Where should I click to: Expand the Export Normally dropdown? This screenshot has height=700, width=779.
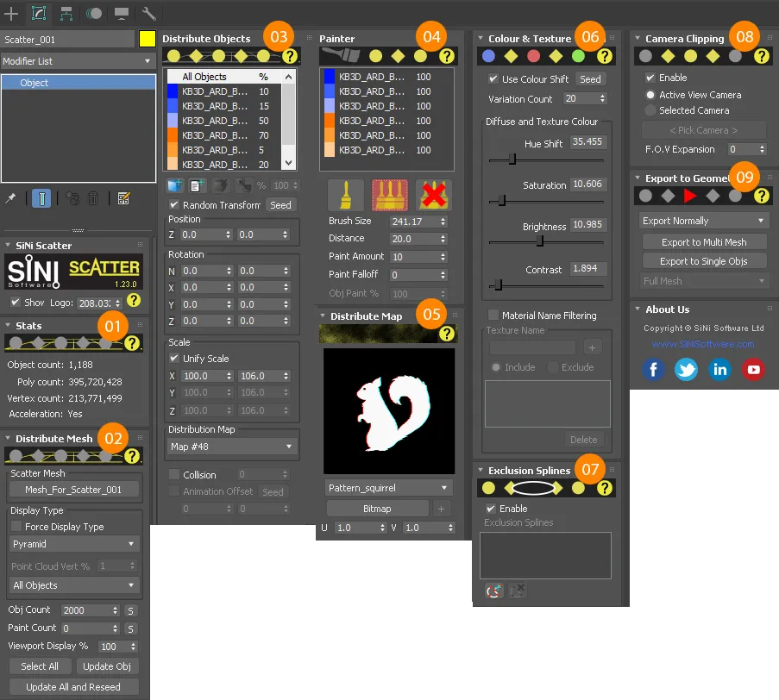[x=704, y=221]
